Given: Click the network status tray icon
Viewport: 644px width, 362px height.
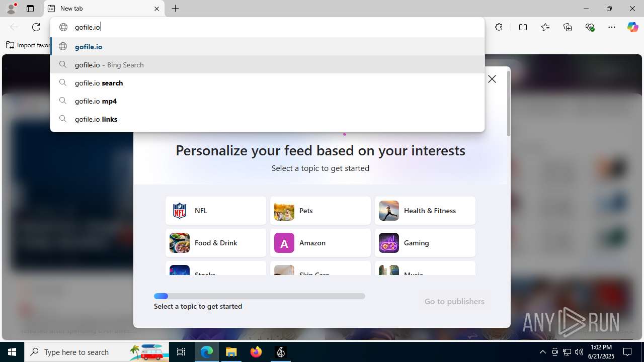Looking at the screenshot, I should (567, 352).
